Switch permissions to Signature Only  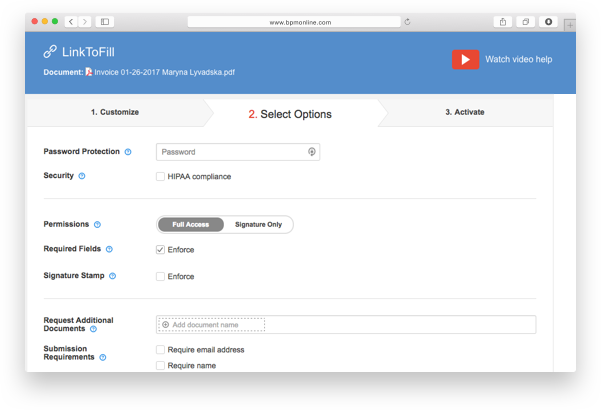pyautogui.click(x=258, y=225)
